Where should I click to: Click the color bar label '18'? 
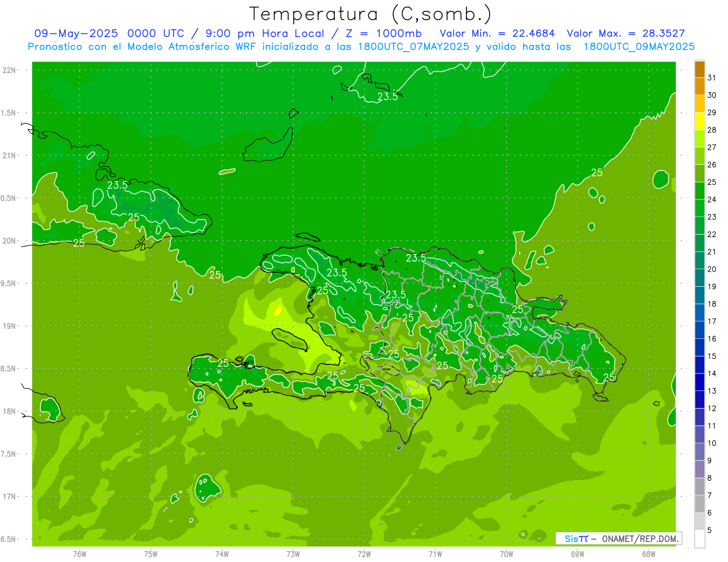tap(712, 304)
